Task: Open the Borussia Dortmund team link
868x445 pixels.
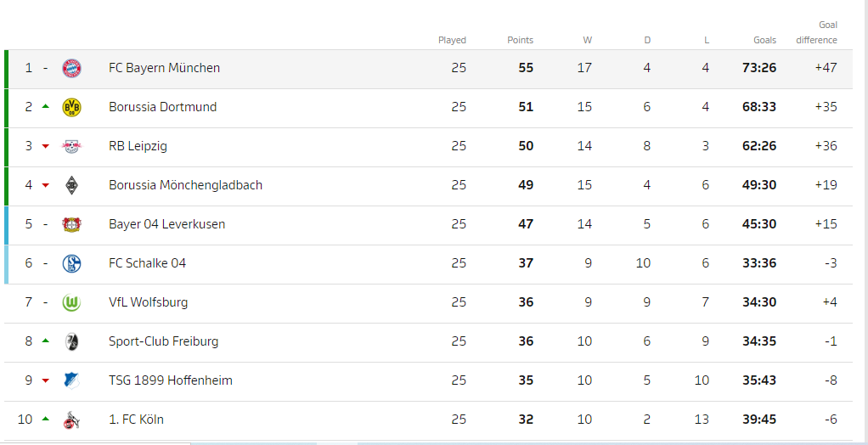Action: tap(162, 107)
